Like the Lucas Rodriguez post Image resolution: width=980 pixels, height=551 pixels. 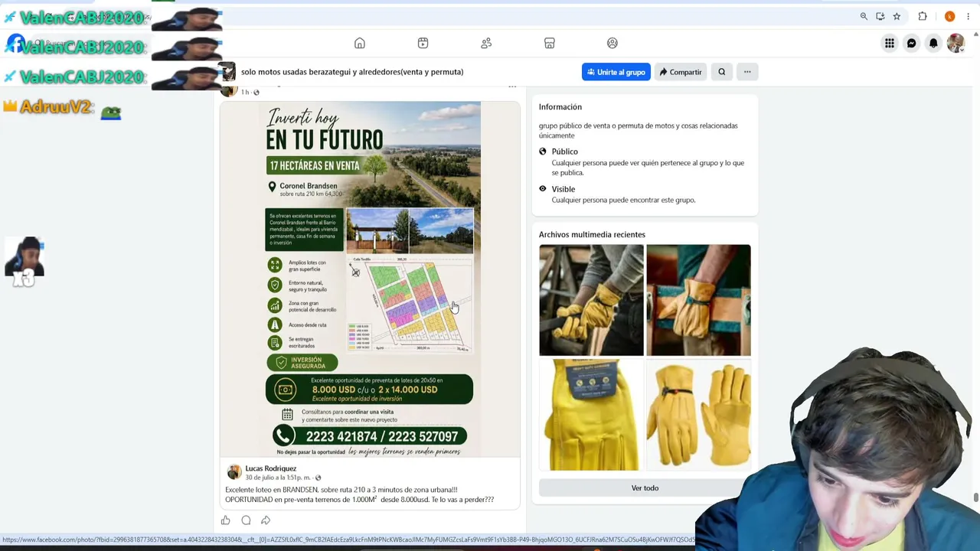tap(226, 520)
